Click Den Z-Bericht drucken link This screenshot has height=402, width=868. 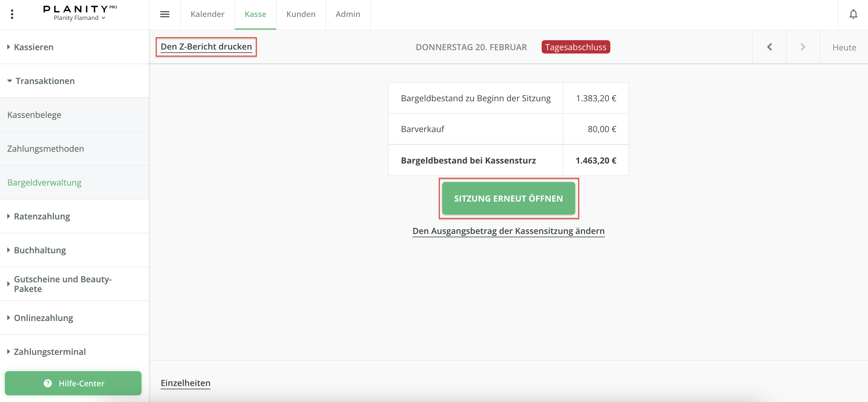click(206, 47)
